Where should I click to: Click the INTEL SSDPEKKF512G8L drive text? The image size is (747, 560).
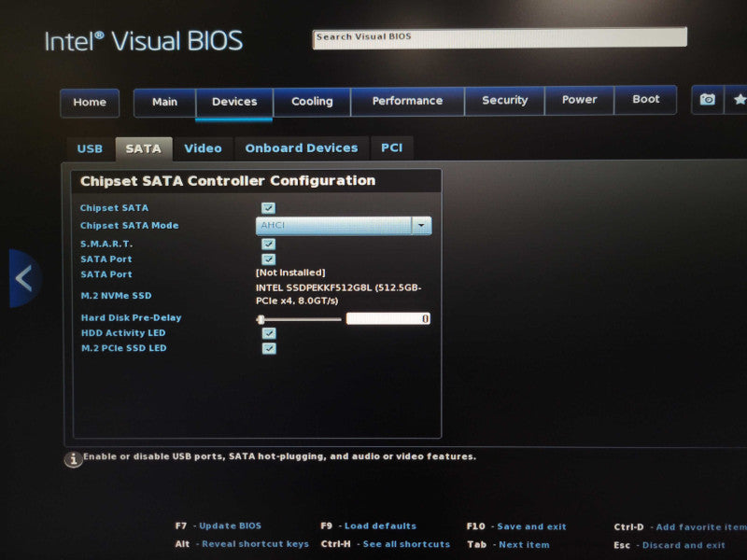339,294
